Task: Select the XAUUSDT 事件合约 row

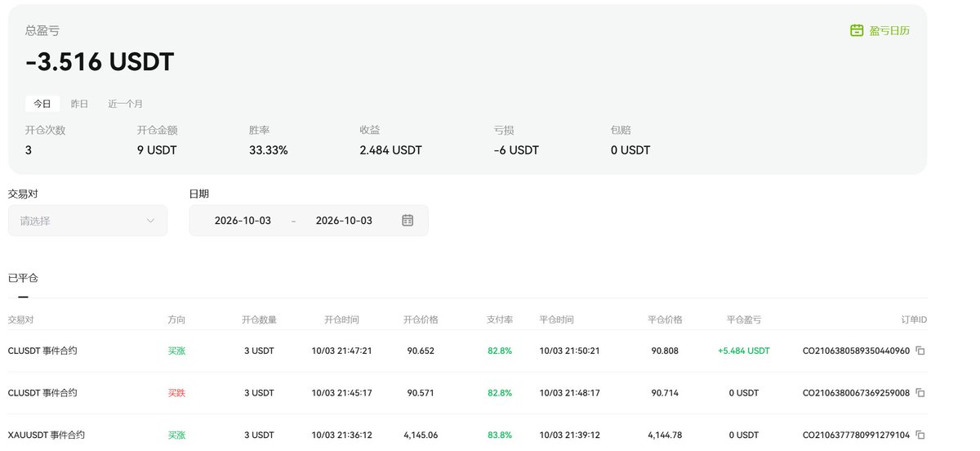Action: pos(467,435)
